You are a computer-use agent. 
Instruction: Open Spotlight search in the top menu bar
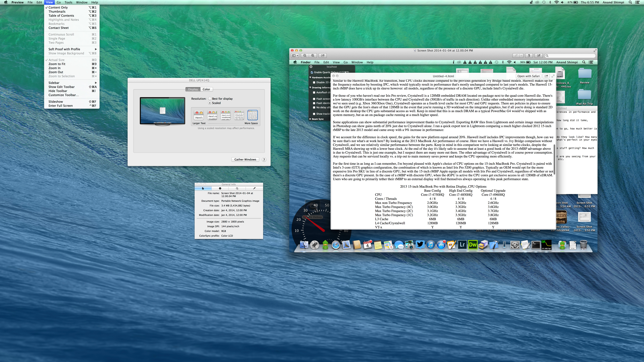pyautogui.click(x=631, y=2)
